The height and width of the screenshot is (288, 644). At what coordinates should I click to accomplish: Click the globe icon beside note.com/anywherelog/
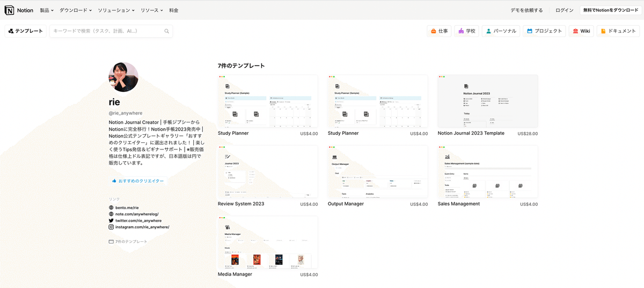[x=111, y=214]
